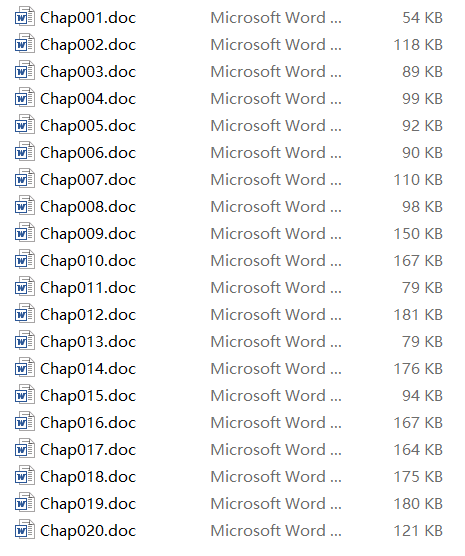Click the Chap018.doc file name

88,477
